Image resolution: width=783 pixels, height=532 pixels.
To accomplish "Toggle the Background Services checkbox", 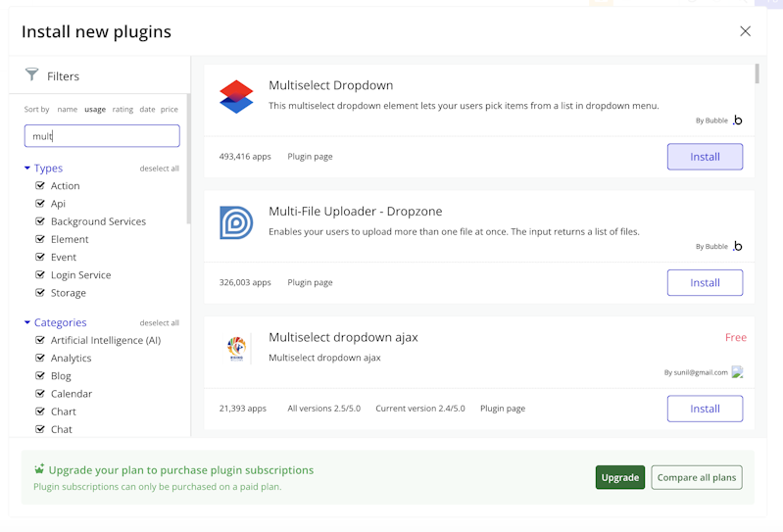I will [x=40, y=221].
